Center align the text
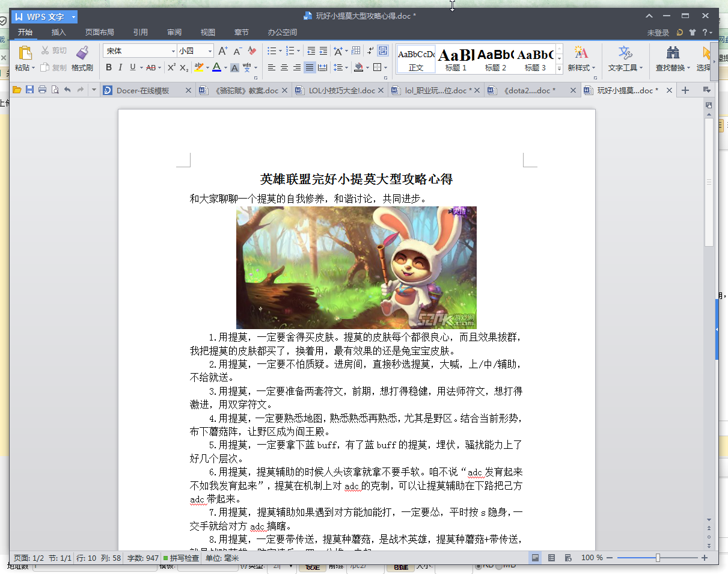 point(284,67)
